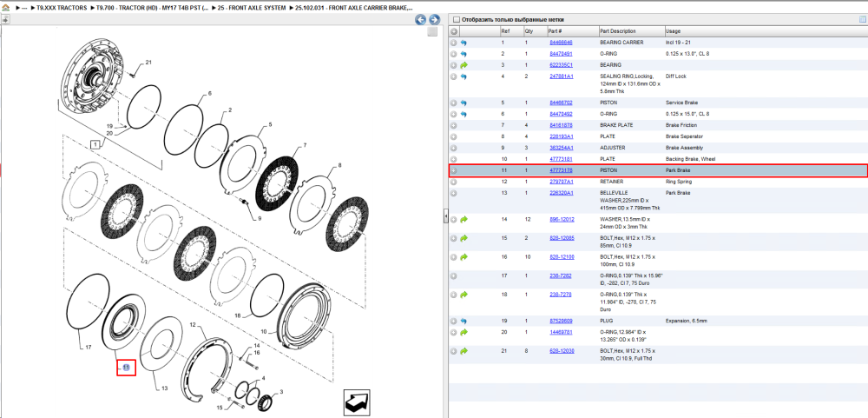Go to the home icon in breadcrumb
Screen dimensions: 868x418
5,9
